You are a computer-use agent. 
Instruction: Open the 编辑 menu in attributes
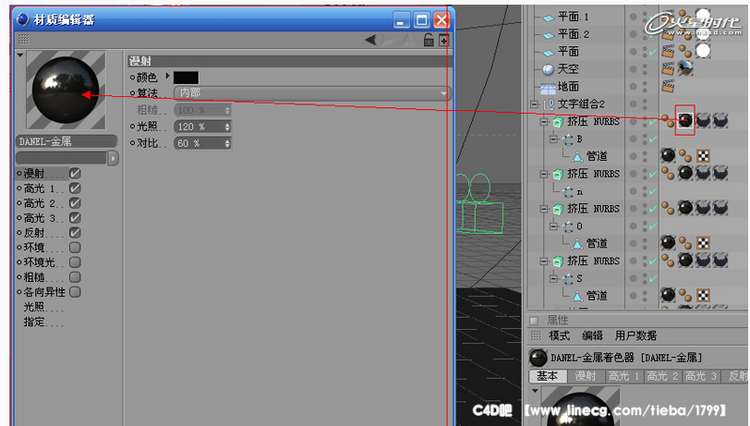point(592,336)
